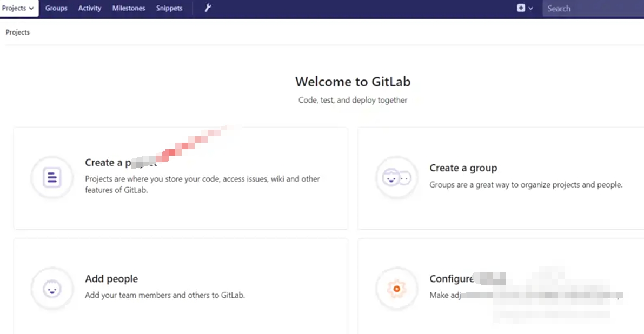
Task: Open the Add people heading
Action: coord(111,279)
